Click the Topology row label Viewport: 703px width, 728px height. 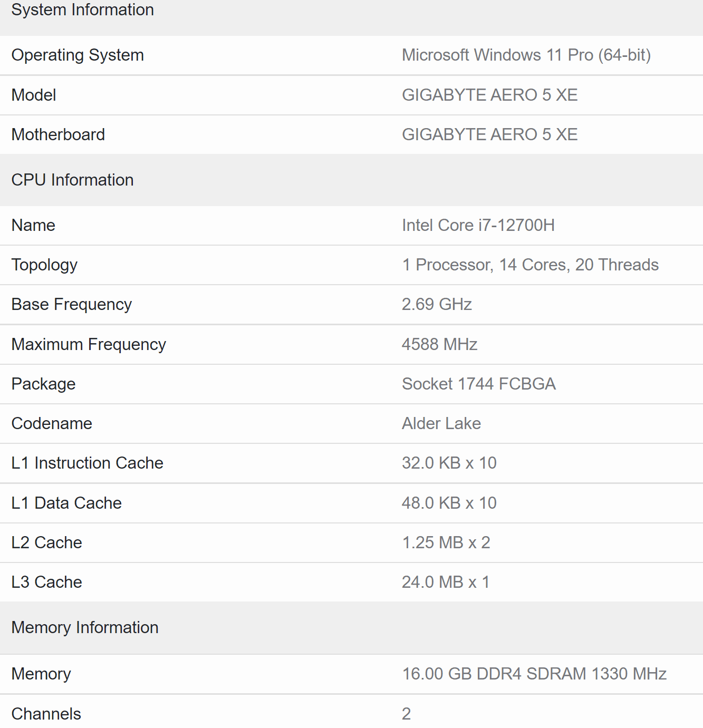tap(44, 265)
